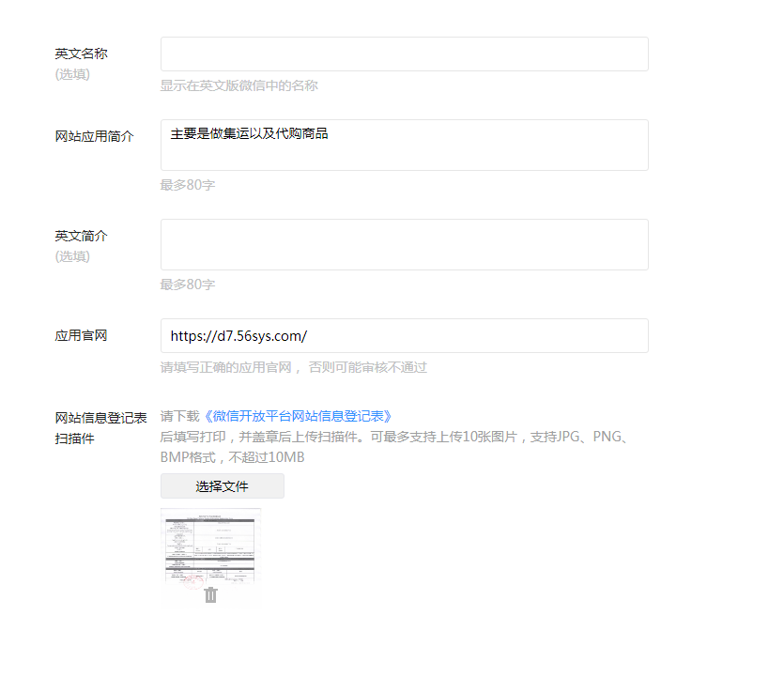
Task: Place cursor in the empty English name box
Action: pos(404,54)
